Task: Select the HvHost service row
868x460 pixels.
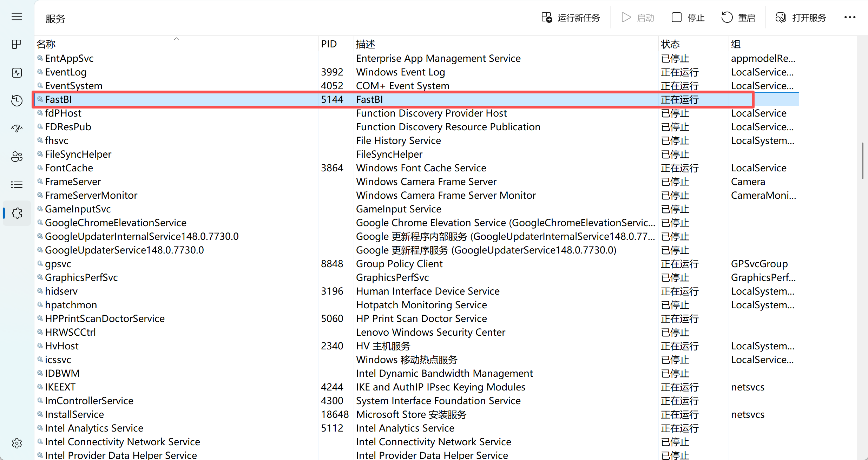Action: tap(417, 346)
